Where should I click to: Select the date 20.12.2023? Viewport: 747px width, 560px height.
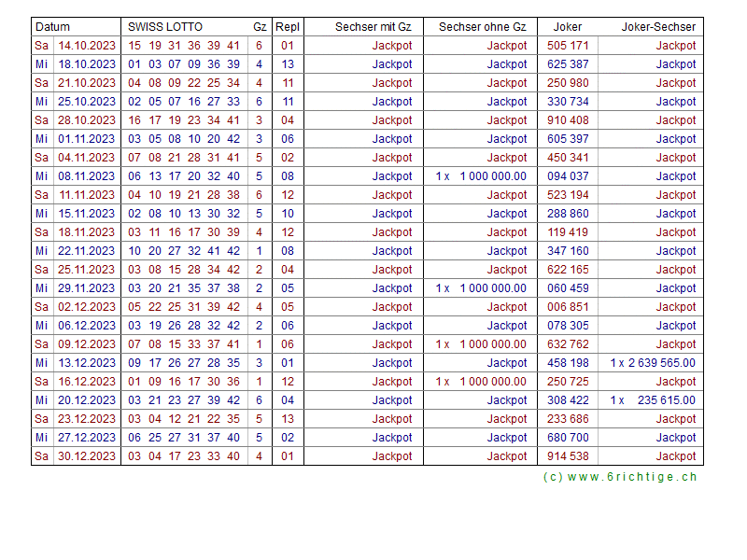click(x=87, y=400)
